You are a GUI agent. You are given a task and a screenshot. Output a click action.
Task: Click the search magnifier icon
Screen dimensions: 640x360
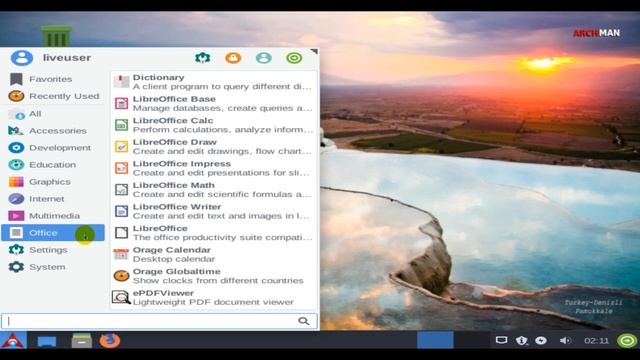point(304,321)
